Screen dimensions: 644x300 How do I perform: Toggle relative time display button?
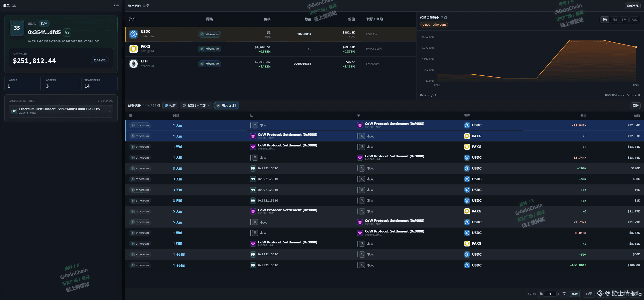tap(170, 106)
